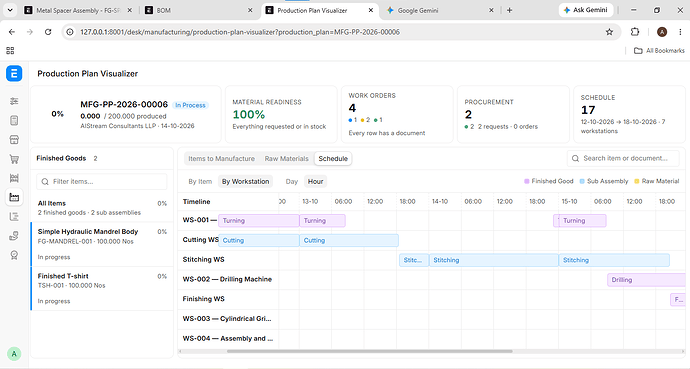
Task: Bookmark this page with the star icon
Action: point(609,32)
